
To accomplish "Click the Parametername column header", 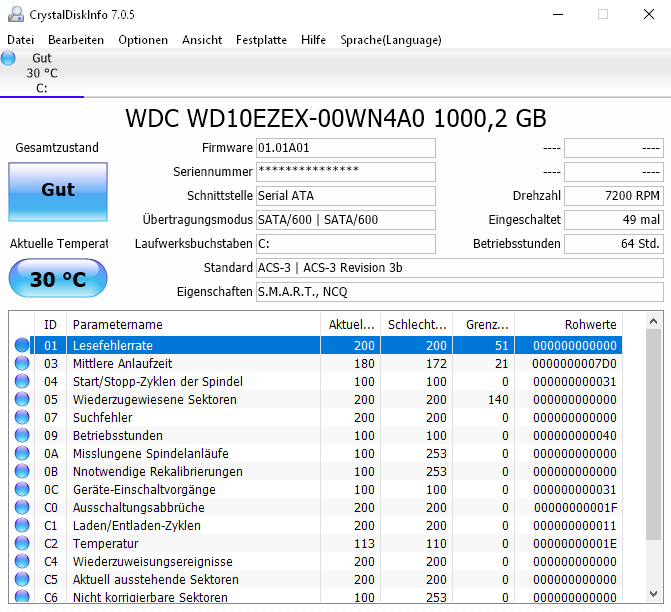I will (193, 324).
